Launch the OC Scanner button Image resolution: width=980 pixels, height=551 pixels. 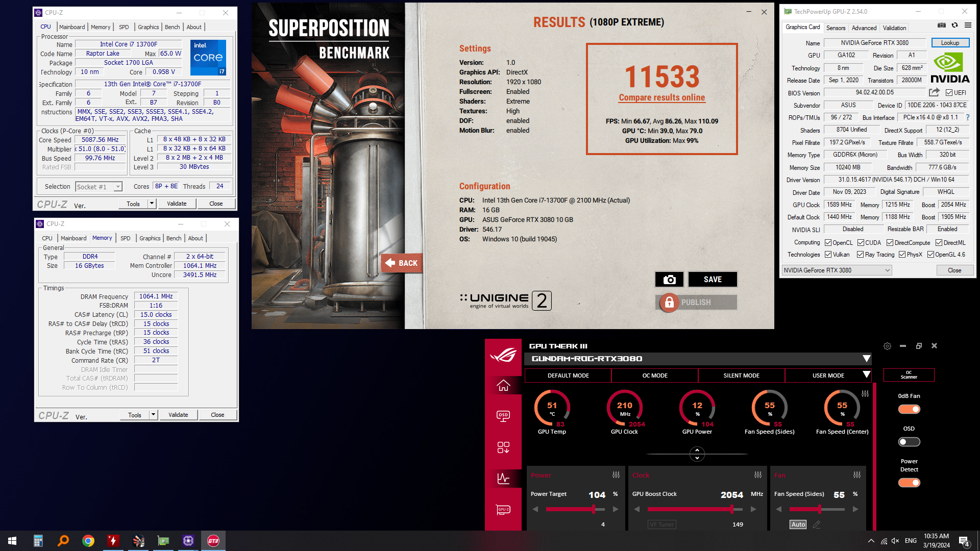pyautogui.click(x=909, y=375)
